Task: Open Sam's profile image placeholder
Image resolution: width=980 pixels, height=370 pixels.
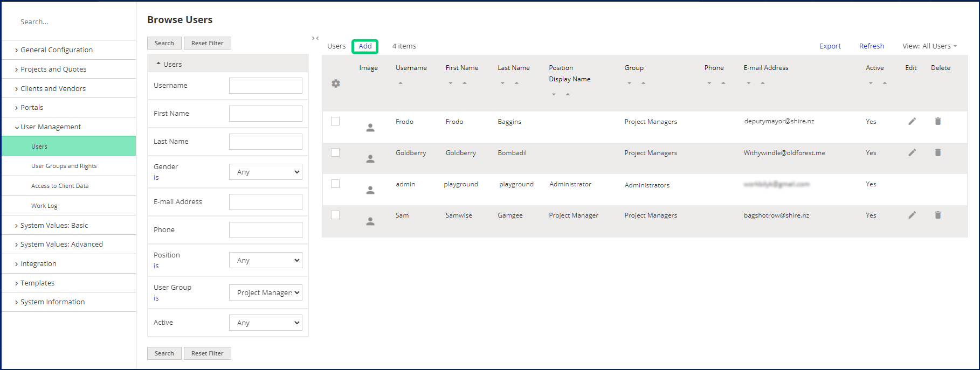Action: [x=370, y=221]
